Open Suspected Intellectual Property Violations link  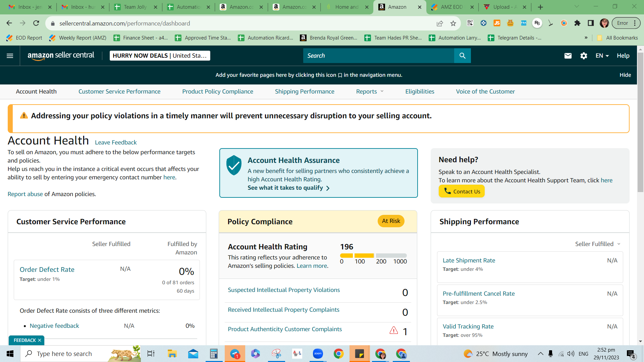(x=284, y=290)
